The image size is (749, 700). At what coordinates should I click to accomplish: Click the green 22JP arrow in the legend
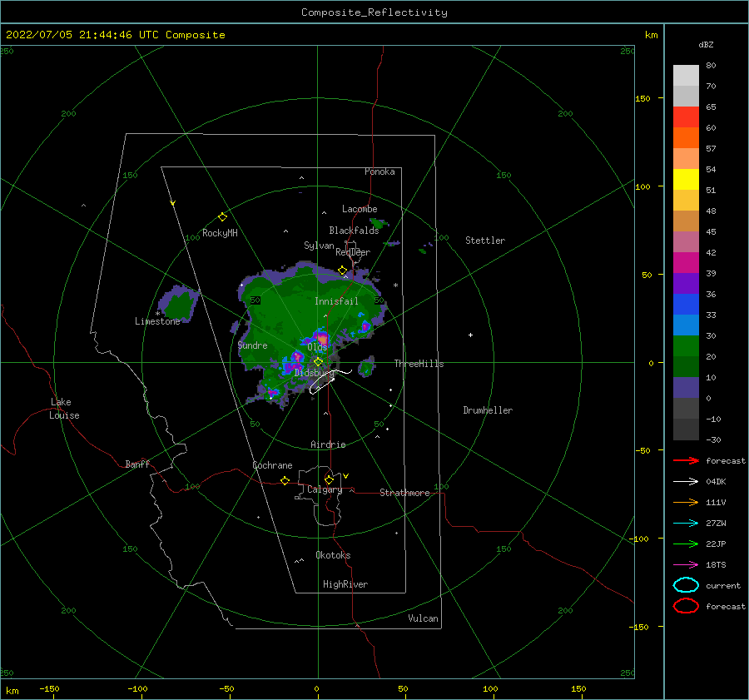pyautogui.click(x=686, y=544)
